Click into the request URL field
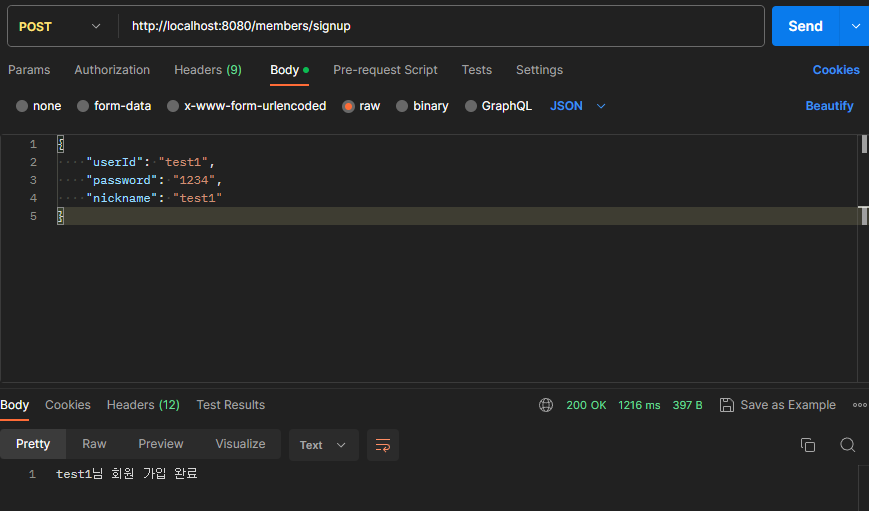 pos(443,26)
